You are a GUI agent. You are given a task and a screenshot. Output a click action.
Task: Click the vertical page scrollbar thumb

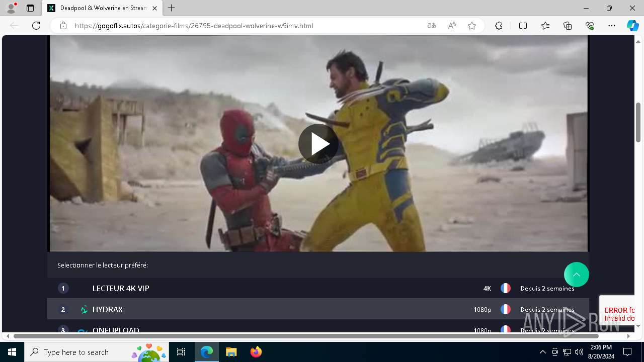coord(638,122)
